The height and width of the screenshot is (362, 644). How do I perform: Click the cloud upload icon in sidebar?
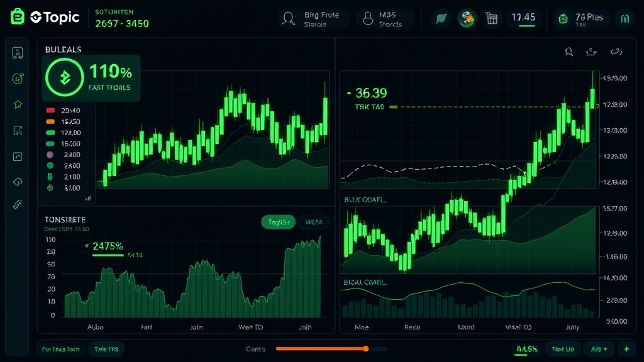[x=18, y=182]
